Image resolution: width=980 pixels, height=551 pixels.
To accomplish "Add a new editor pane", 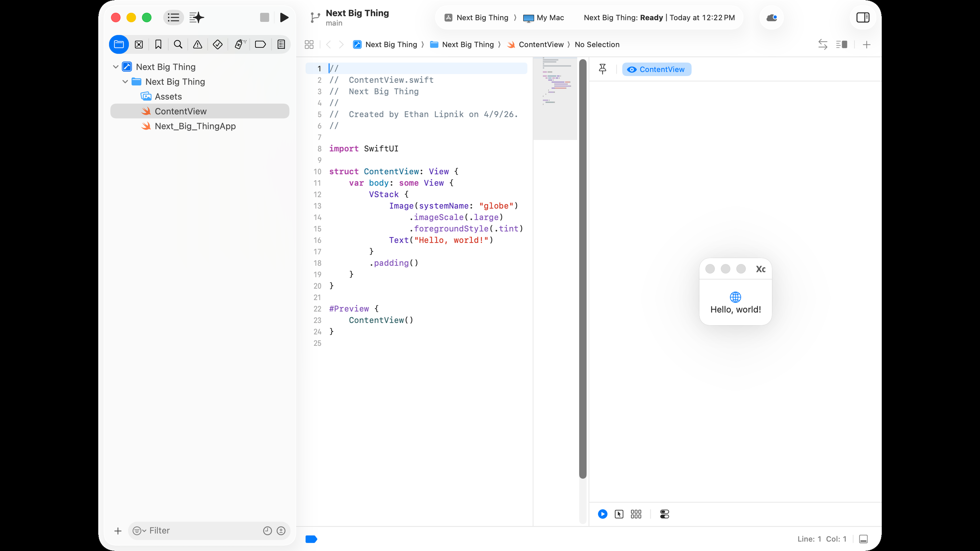I will tap(867, 44).
